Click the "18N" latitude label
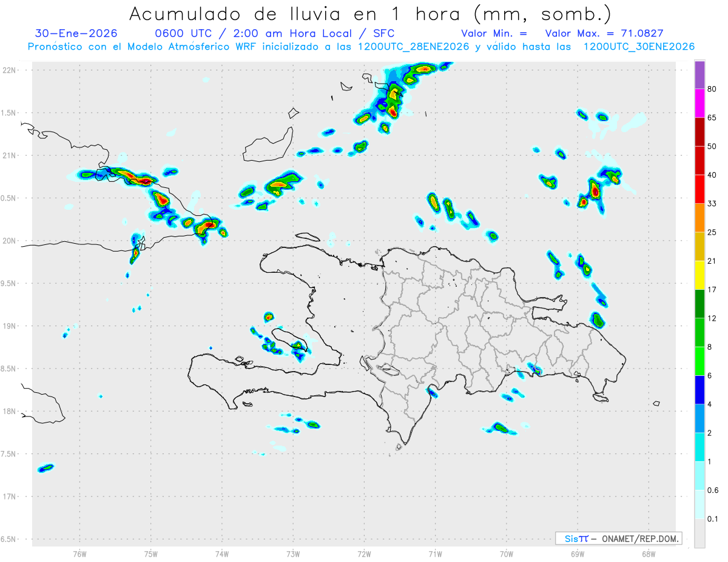 [10, 411]
